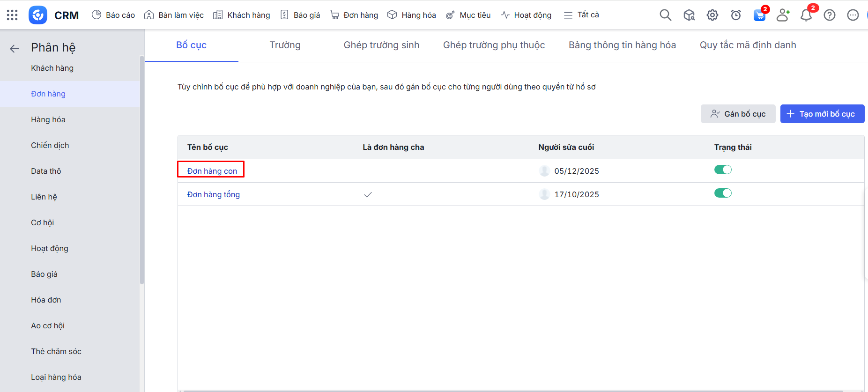
Task: Open the Đơn hàng tổng layout link
Action: 213,194
